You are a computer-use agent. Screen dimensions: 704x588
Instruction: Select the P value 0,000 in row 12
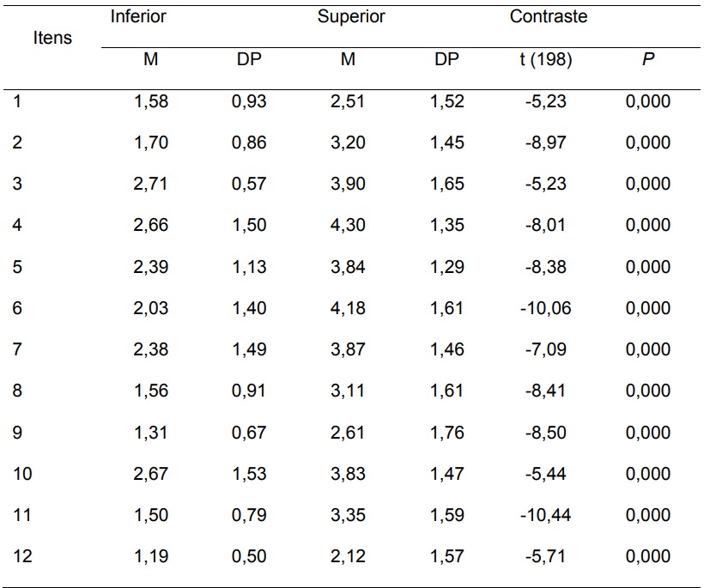coord(648,556)
